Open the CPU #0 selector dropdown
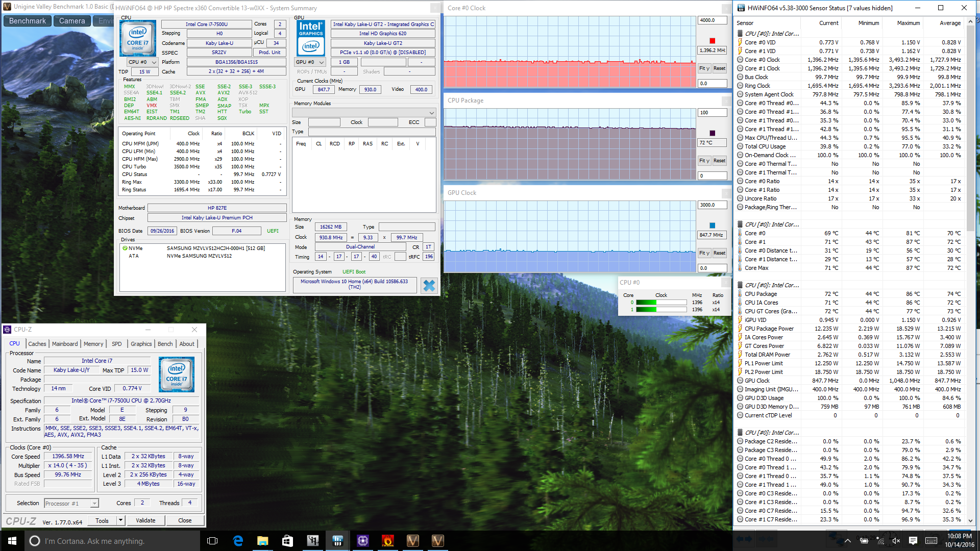This screenshot has height=551, width=980. (142, 62)
